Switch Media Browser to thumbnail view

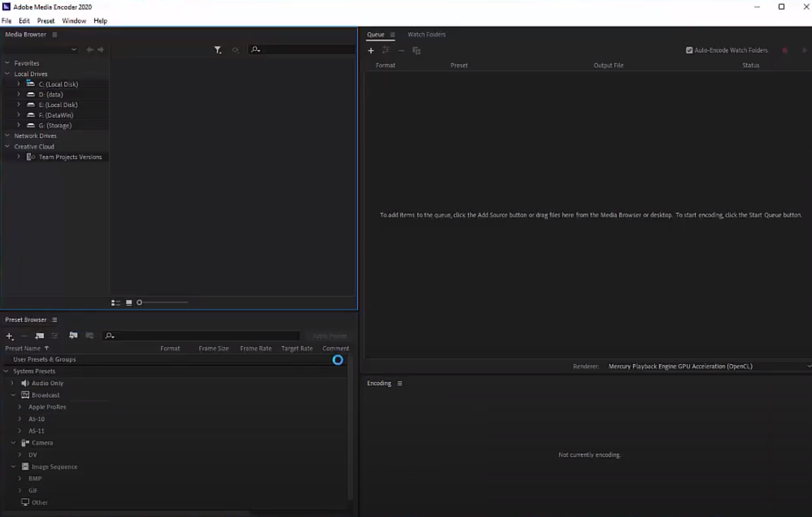[x=129, y=302]
